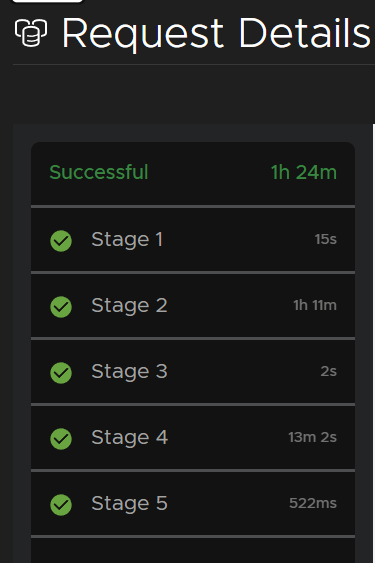Select the Stage 1 row label
Viewport: 375px width, 563px height.
127,239
